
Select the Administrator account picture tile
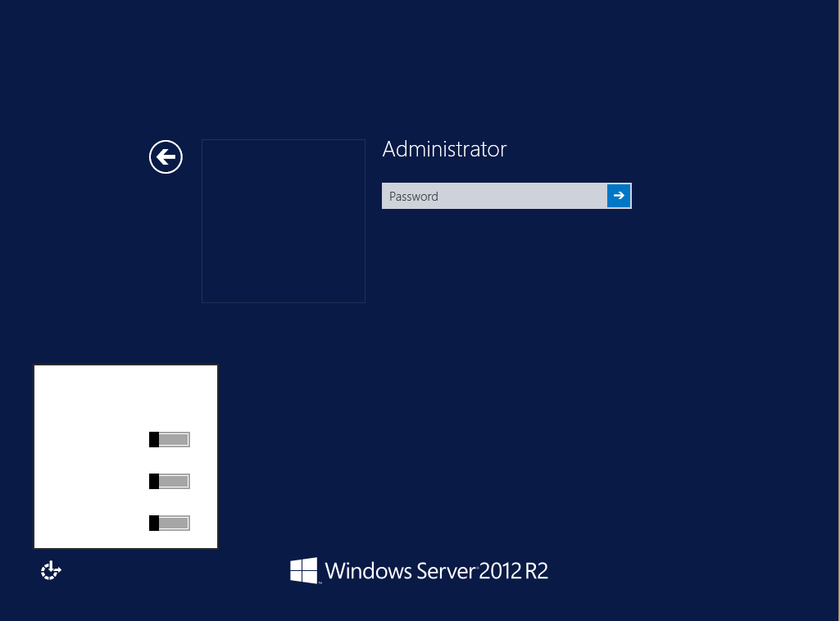click(x=284, y=221)
